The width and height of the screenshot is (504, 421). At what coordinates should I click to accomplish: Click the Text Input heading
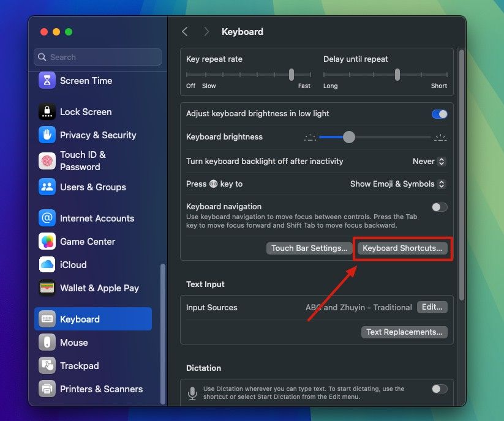click(x=205, y=284)
